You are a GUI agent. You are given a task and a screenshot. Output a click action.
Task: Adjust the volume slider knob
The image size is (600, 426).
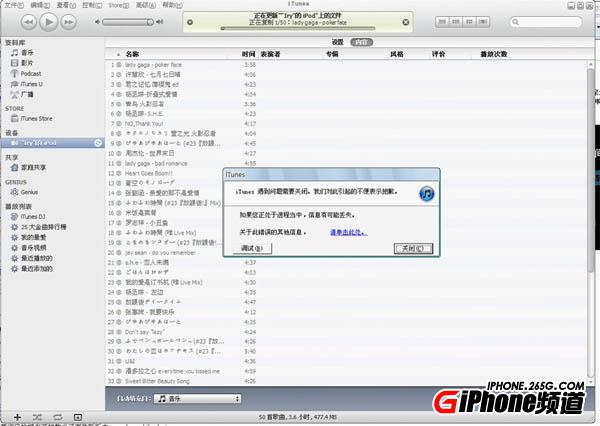point(150,22)
